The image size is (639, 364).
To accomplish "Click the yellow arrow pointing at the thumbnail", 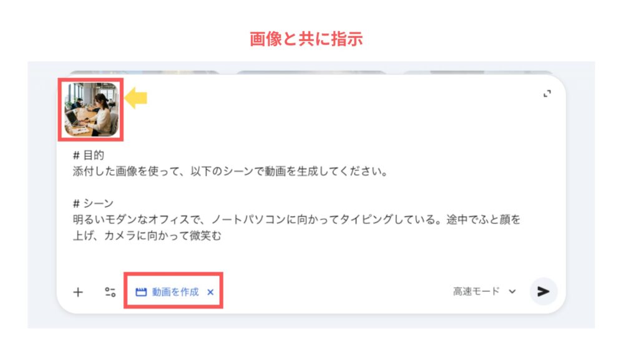I will (x=135, y=98).
